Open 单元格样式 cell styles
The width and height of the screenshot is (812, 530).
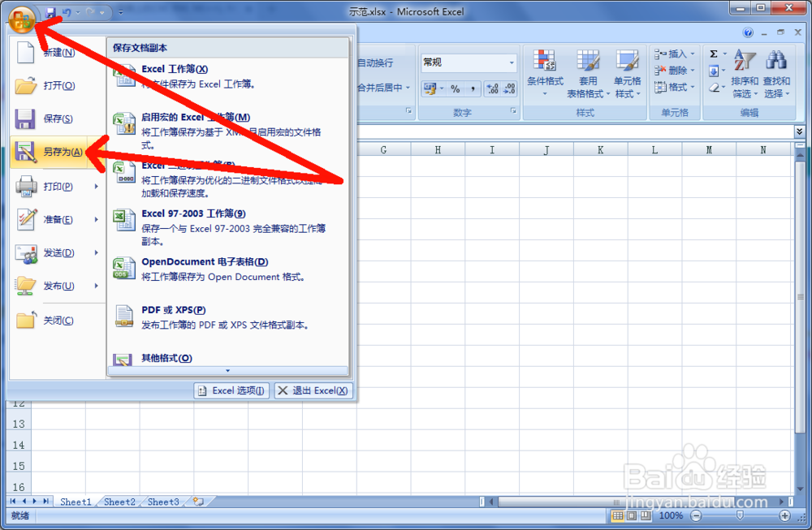pos(627,72)
